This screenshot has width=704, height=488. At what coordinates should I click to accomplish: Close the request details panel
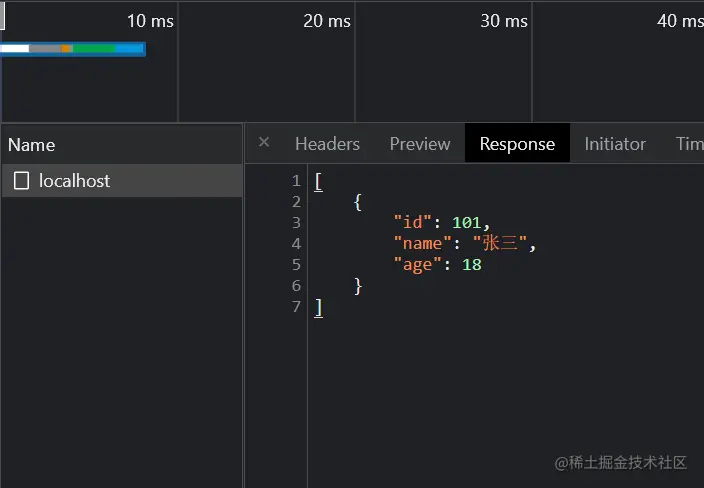coord(264,142)
